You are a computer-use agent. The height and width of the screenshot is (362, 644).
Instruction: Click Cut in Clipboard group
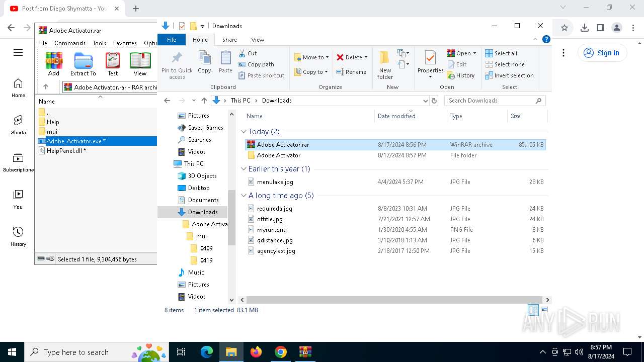tap(247, 53)
